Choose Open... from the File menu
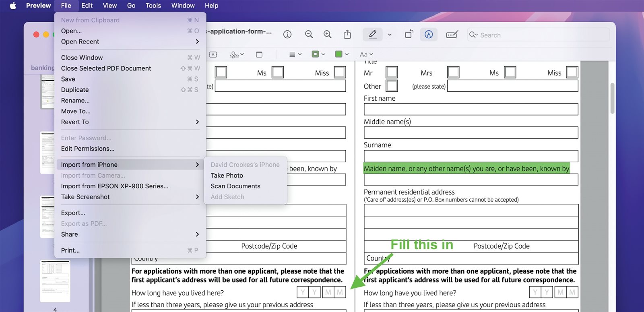This screenshot has width=644, height=312. click(130, 31)
